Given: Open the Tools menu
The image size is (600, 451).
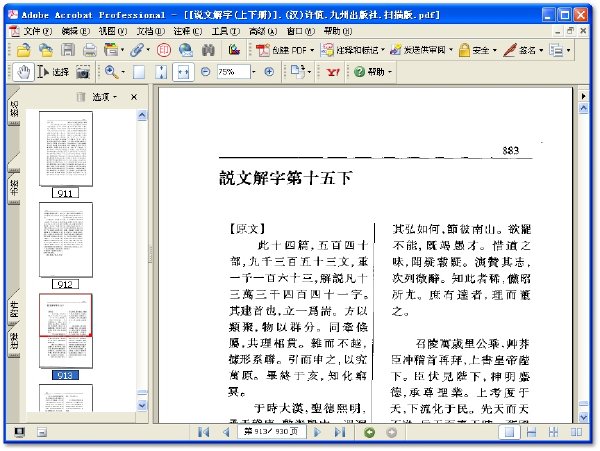Looking at the screenshot, I should click(225, 31).
